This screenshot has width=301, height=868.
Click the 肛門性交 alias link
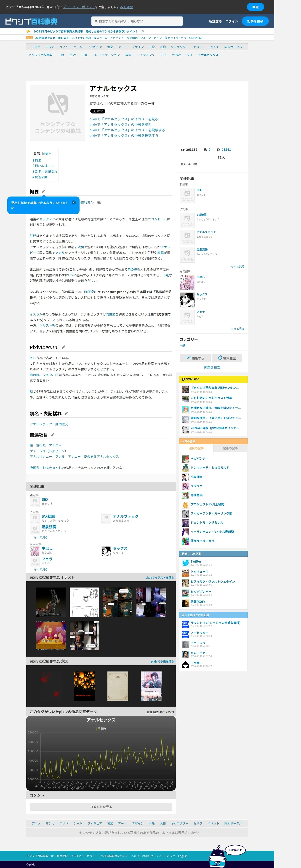tap(62, 424)
